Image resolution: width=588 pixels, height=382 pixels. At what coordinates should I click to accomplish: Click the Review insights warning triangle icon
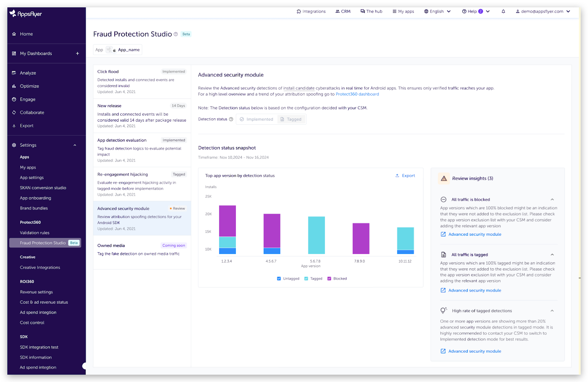tap(444, 178)
